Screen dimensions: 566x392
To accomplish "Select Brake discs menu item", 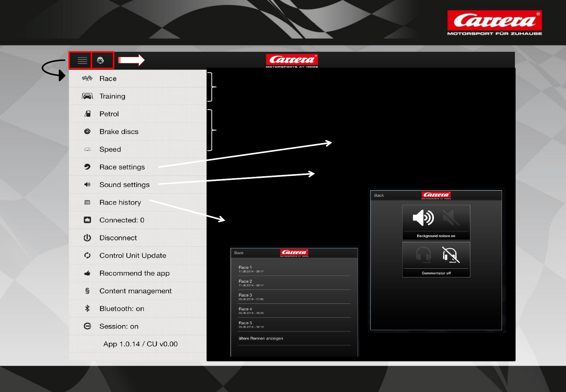I will pos(138,131).
